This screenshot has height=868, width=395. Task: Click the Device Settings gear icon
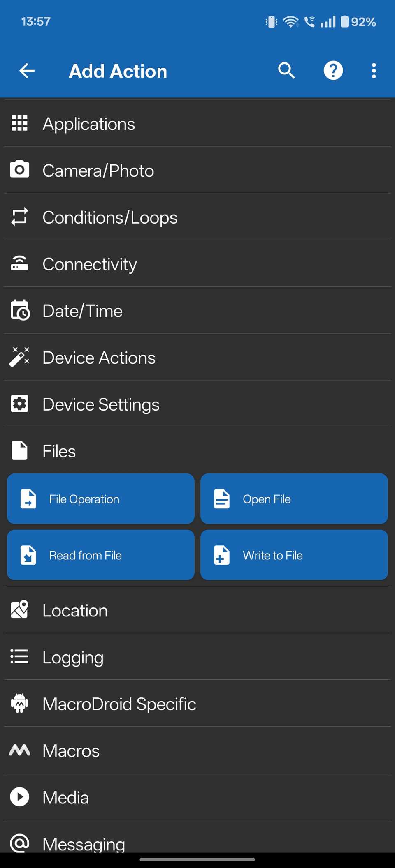click(19, 404)
